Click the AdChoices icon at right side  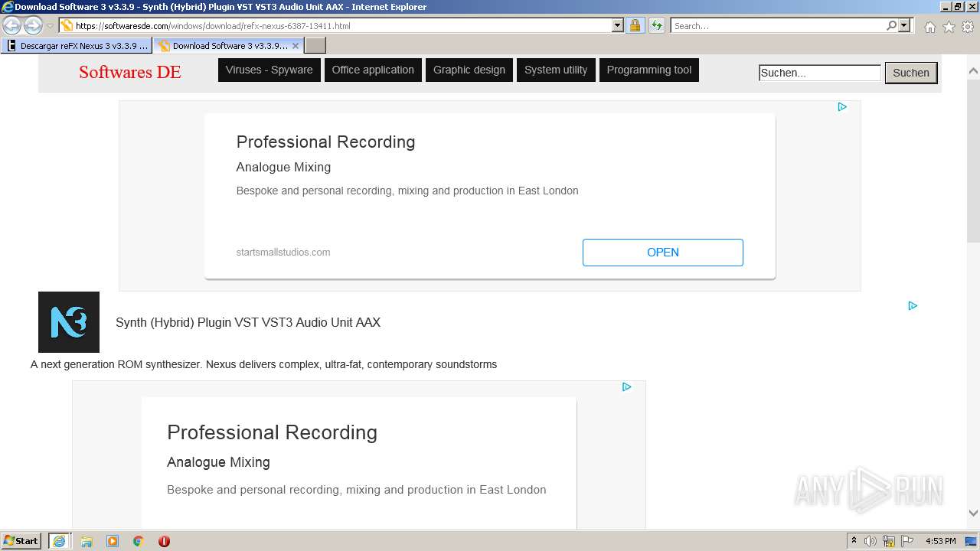(913, 306)
